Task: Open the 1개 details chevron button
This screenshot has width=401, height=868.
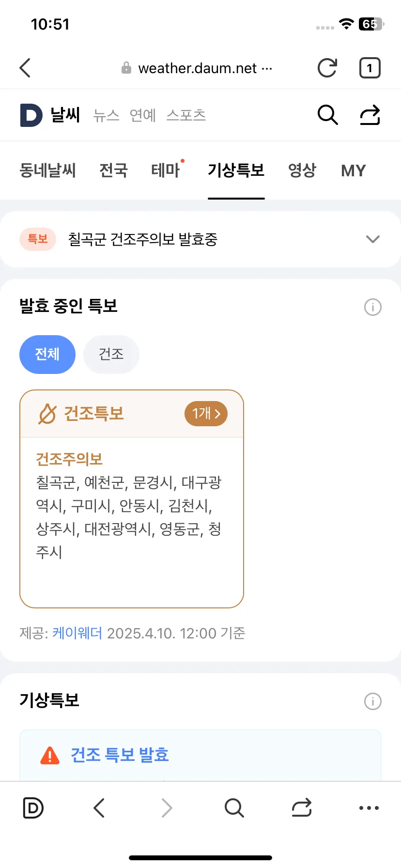Action: tap(206, 414)
